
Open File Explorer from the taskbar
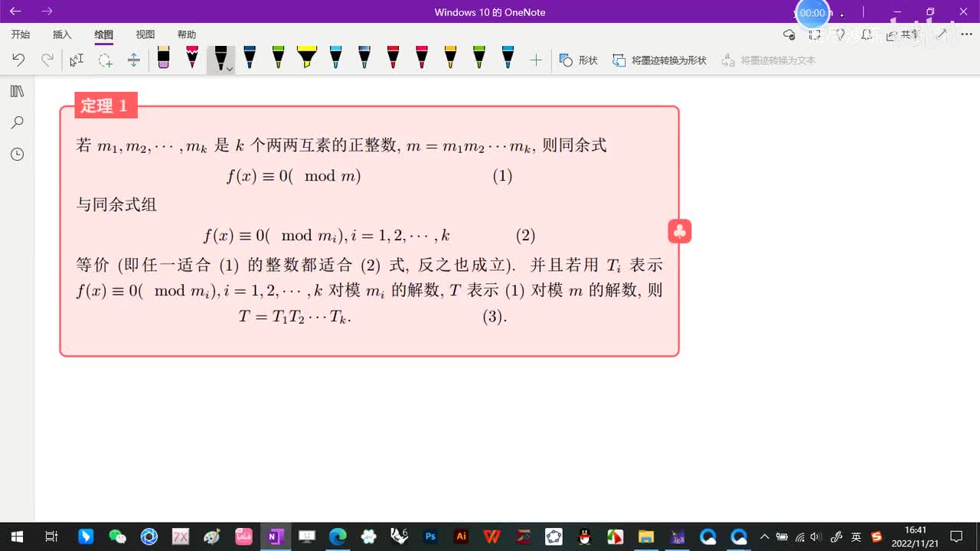[x=646, y=536]
